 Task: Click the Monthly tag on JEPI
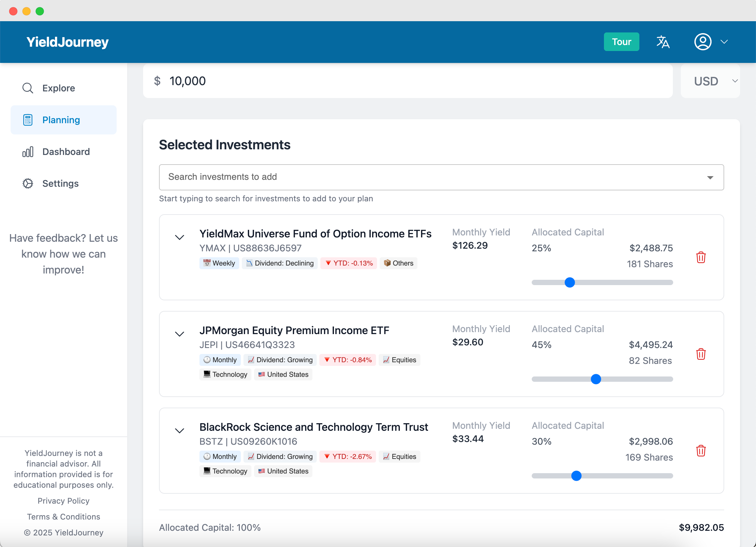[220, 360]
